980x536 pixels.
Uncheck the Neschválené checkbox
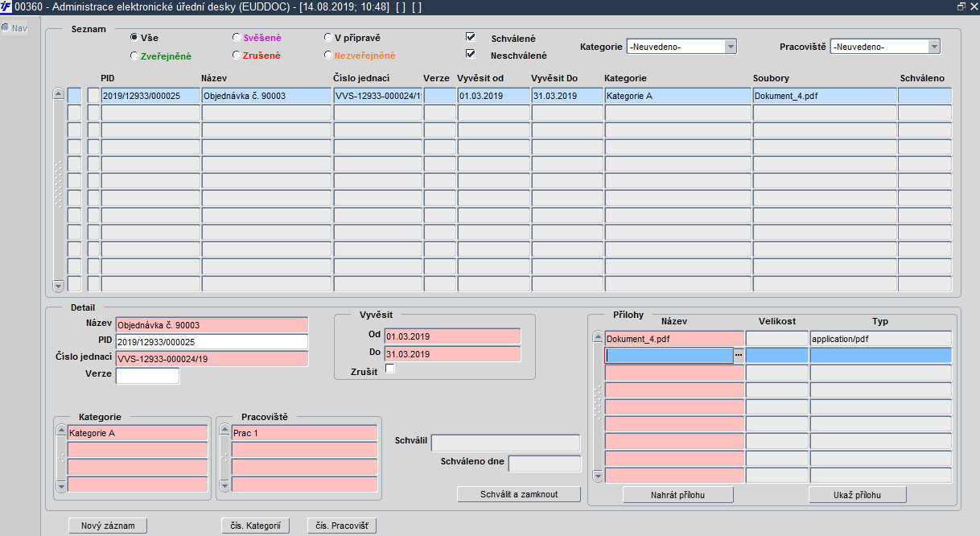470,55
